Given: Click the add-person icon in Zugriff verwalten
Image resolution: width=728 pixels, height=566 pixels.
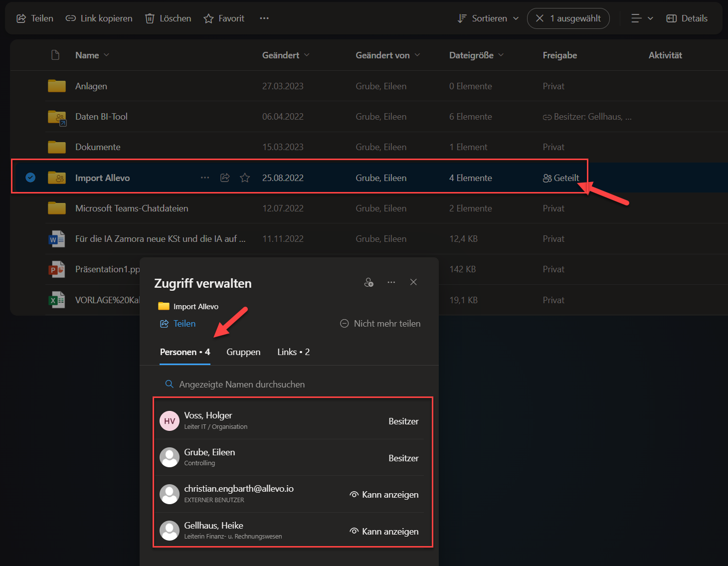Looking at the screenshot, I should tap(369, 282).
